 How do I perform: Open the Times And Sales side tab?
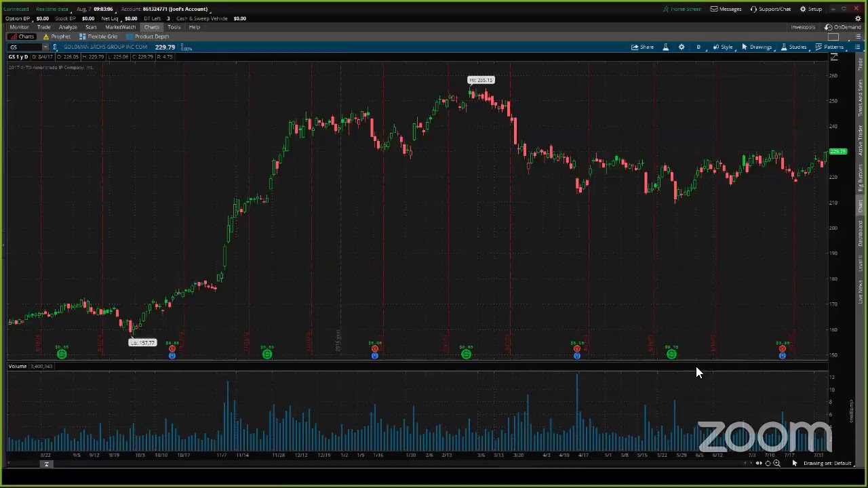pyautogui.click(x=861, y=98)
